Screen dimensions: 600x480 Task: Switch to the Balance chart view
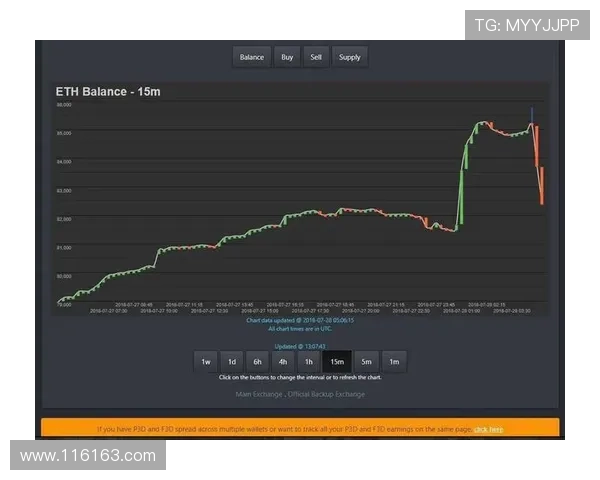click(x=252, y=57)
